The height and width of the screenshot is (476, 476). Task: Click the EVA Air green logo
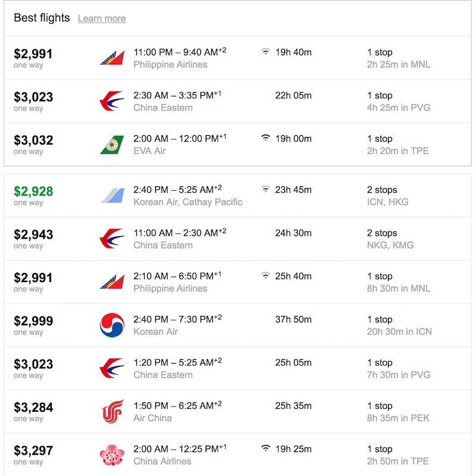click(x=112, y=145)
